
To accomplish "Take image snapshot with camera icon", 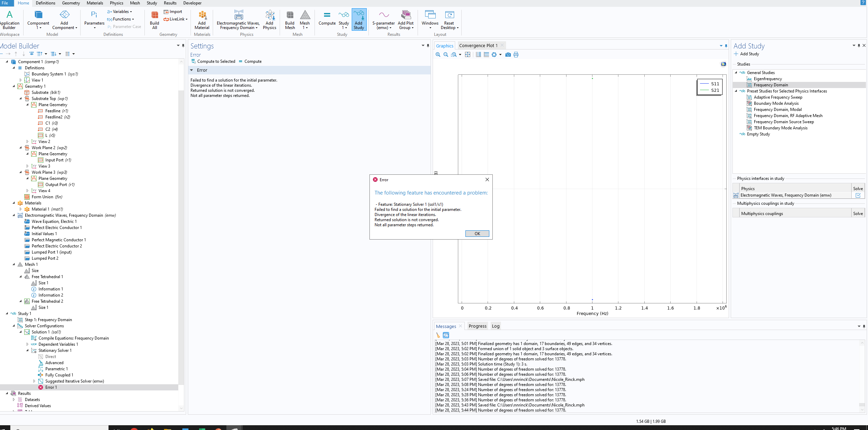I will click(x=508, y=55).
